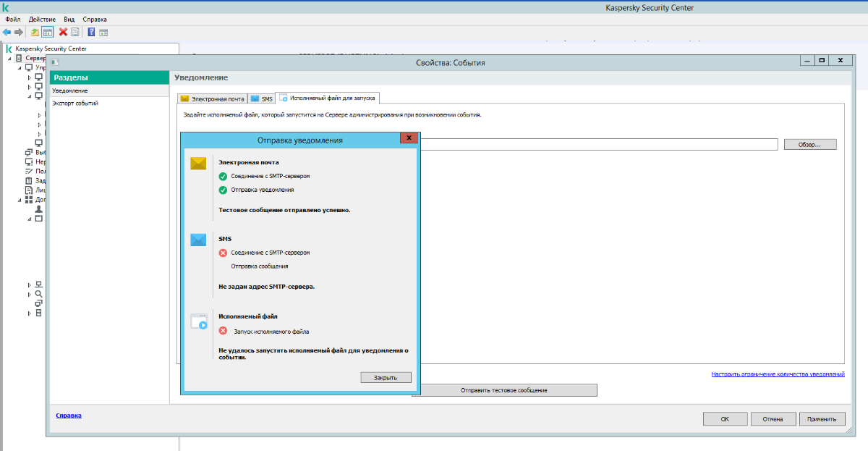Select the 'Лиц...' licenses tree icon
The height and width of the screenshot is (451, 868).
coord(29,190)
